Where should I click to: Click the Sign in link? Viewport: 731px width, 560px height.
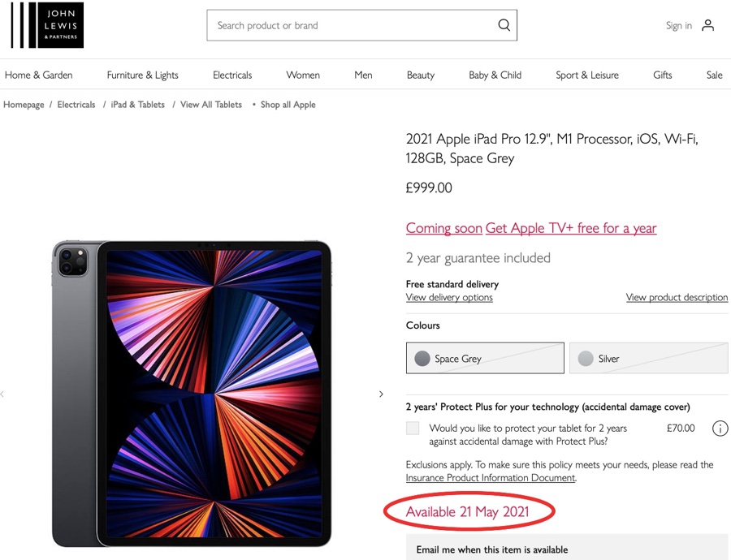pos(678,25)
